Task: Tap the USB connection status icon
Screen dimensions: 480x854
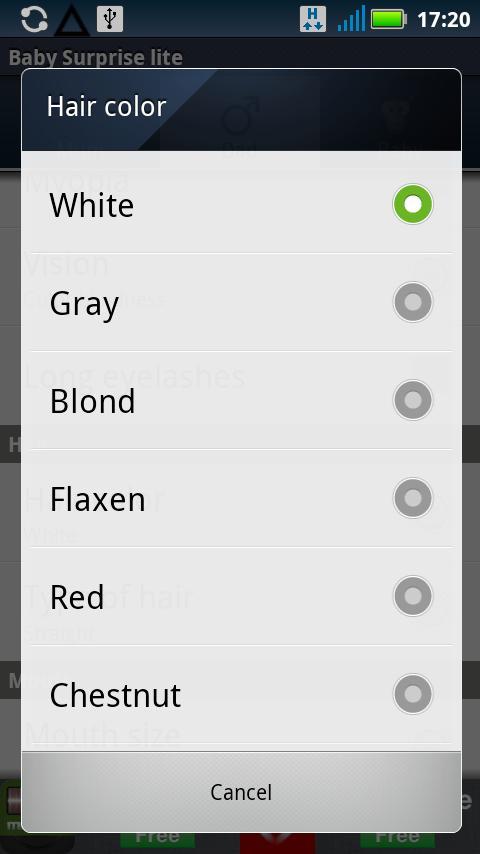Action: [x=110, y=19]
